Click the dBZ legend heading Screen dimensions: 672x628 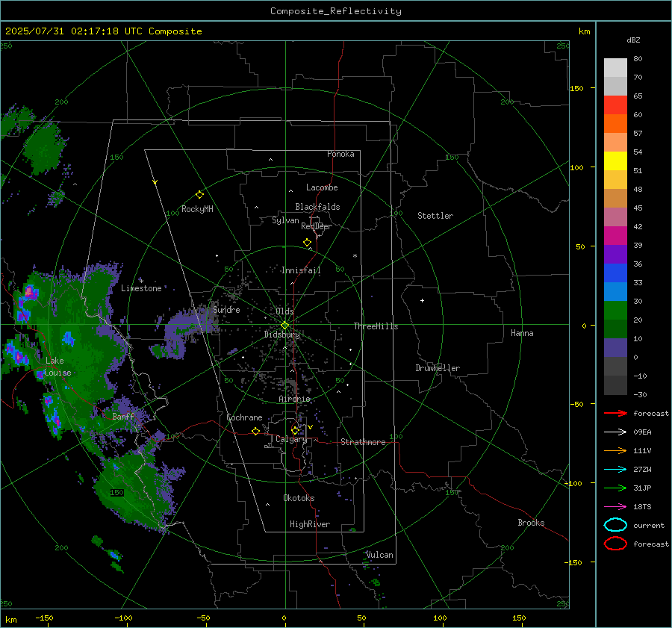(x=633, y=40)
